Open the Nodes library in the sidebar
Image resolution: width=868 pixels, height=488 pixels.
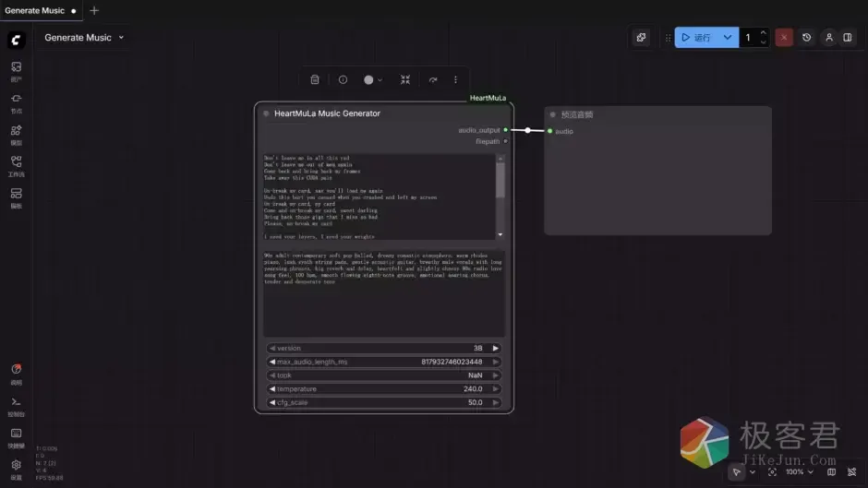[16, 102]
